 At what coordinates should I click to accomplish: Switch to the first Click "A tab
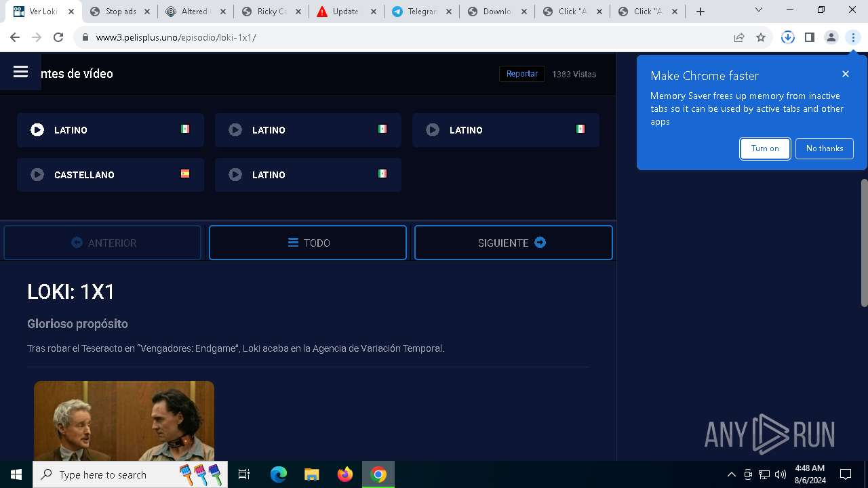572,12
